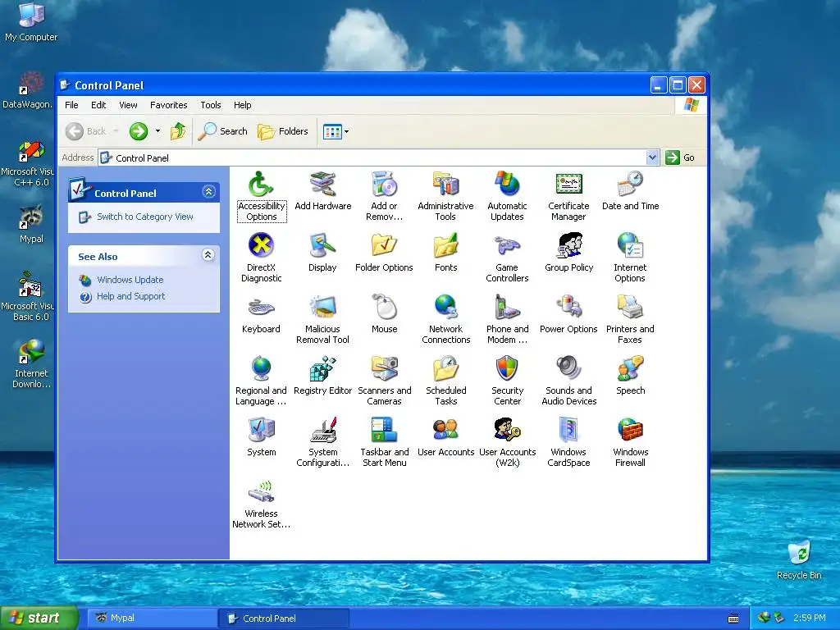
Task: Open Help and Support link
Action: click(130, 296)
